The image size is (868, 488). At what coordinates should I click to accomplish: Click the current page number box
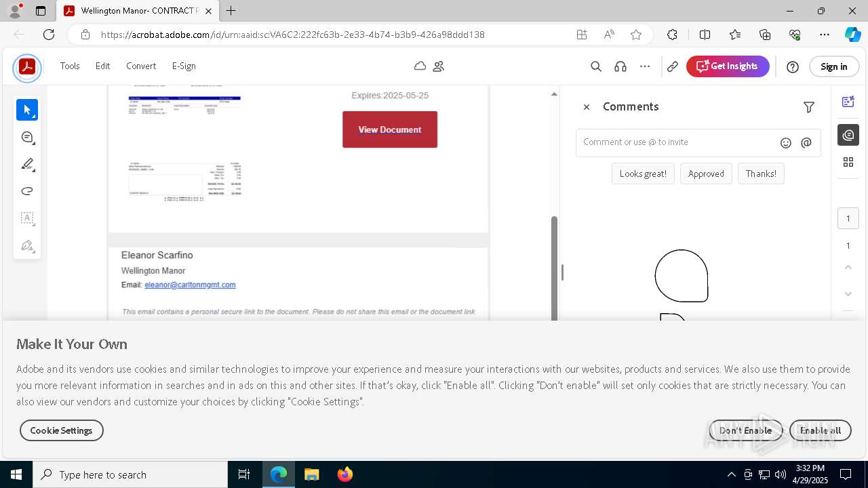click(848, 218)
